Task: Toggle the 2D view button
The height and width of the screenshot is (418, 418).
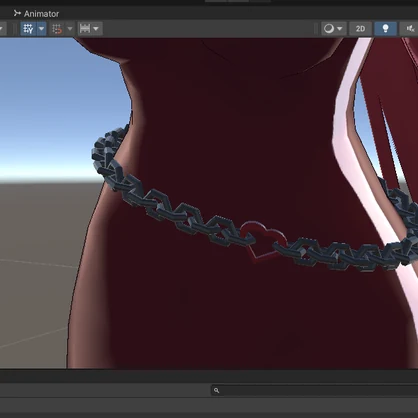Action: click(360, 29)
